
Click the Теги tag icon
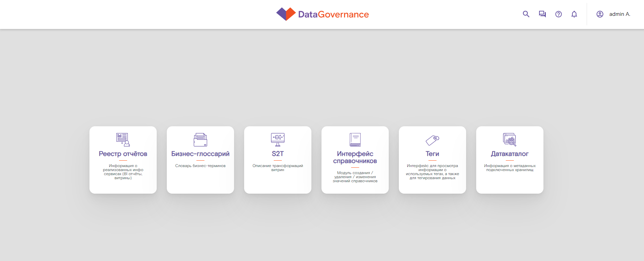coord(432,140)
